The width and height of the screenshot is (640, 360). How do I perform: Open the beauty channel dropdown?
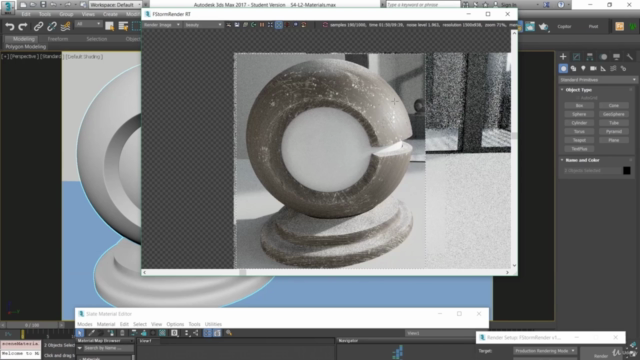[203, 25]
